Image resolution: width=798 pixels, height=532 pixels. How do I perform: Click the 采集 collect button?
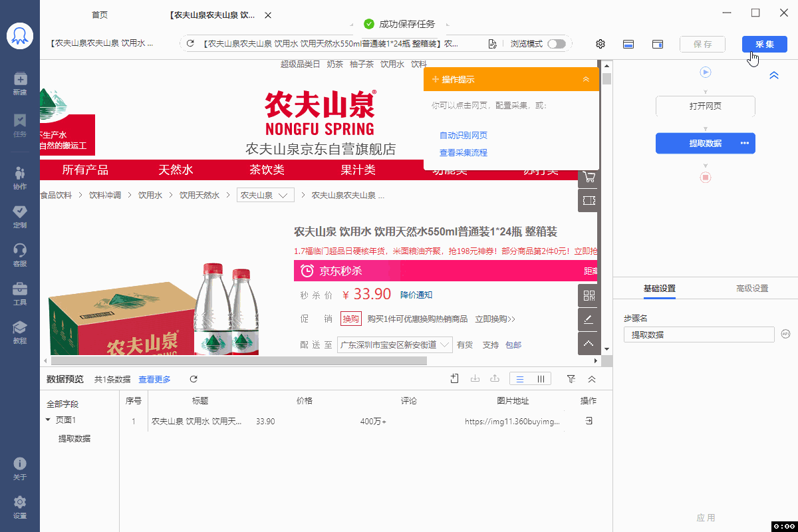(x=765, y=44)
